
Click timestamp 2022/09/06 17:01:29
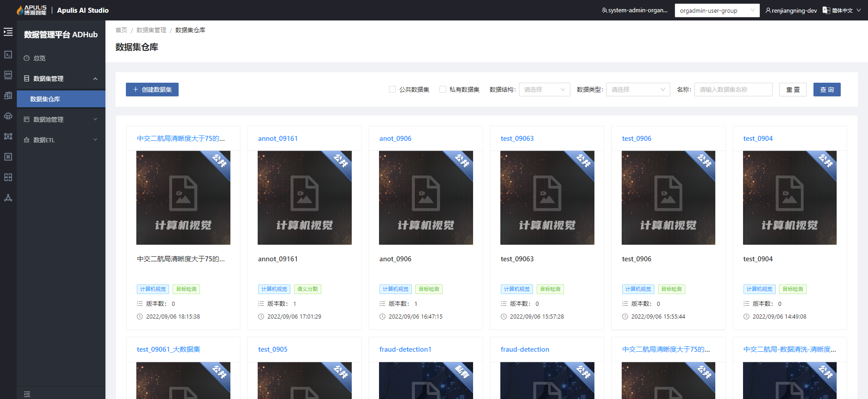[x=294, y=317]
